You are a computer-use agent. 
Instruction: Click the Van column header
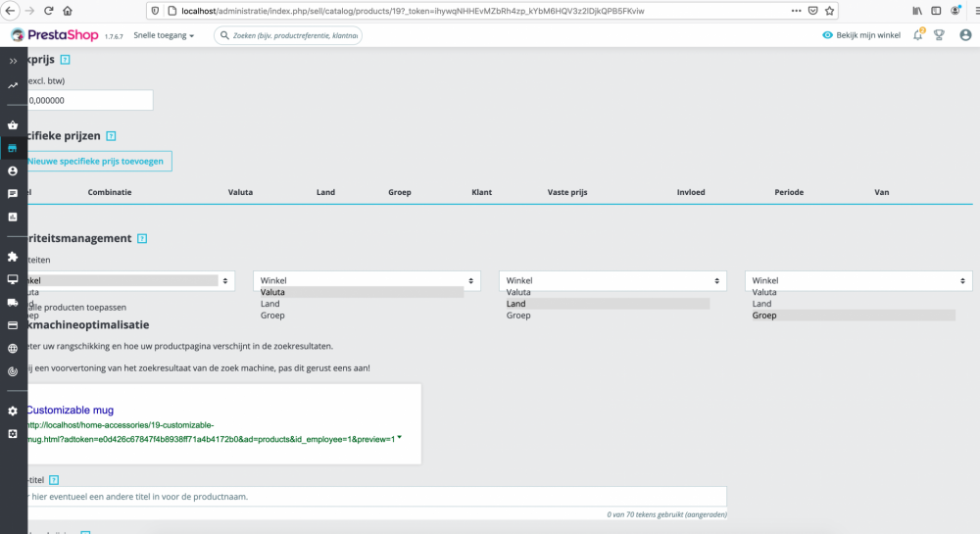881,192
